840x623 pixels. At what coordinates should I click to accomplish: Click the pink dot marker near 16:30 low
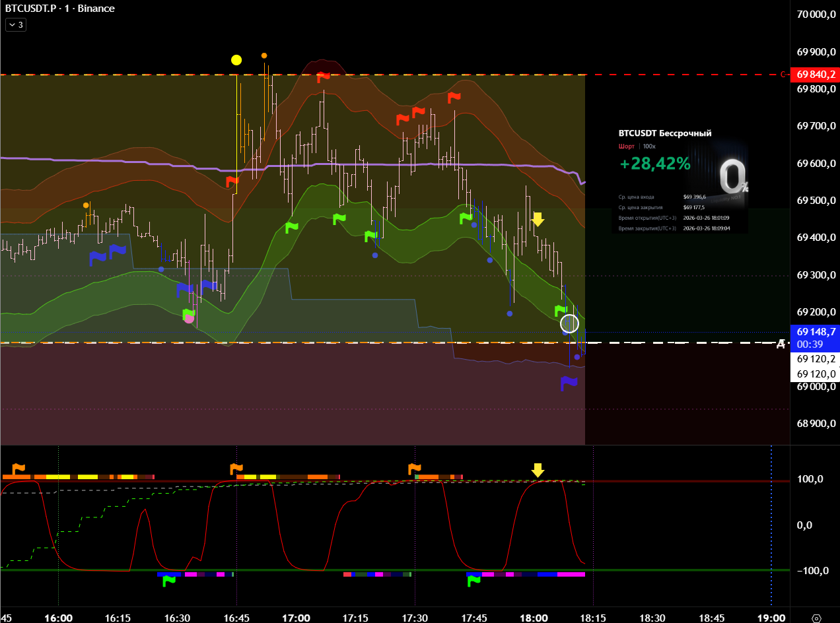point(190,319)
